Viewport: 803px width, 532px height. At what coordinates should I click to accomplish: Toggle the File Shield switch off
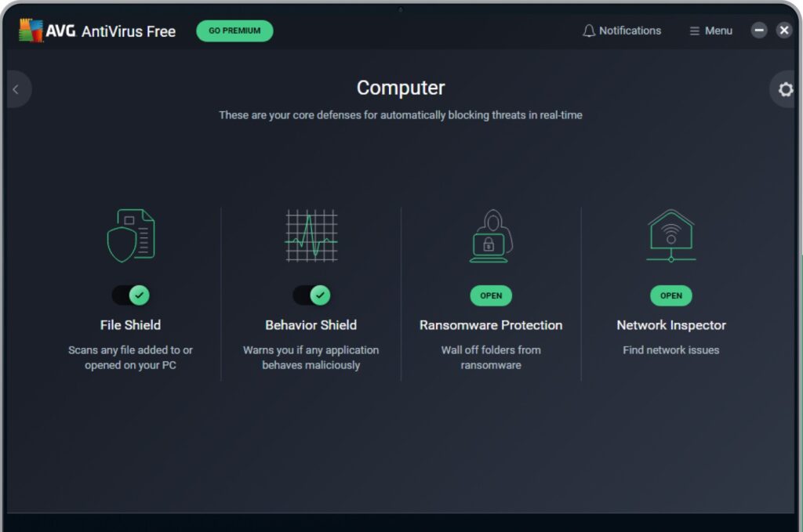131,295
